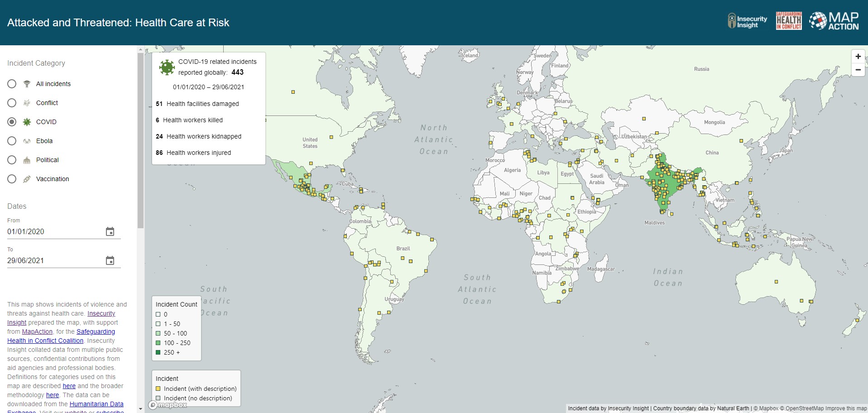This screenshot has height=413, width=868.
Task: Select the All incidents radio button
Action: 11,84
